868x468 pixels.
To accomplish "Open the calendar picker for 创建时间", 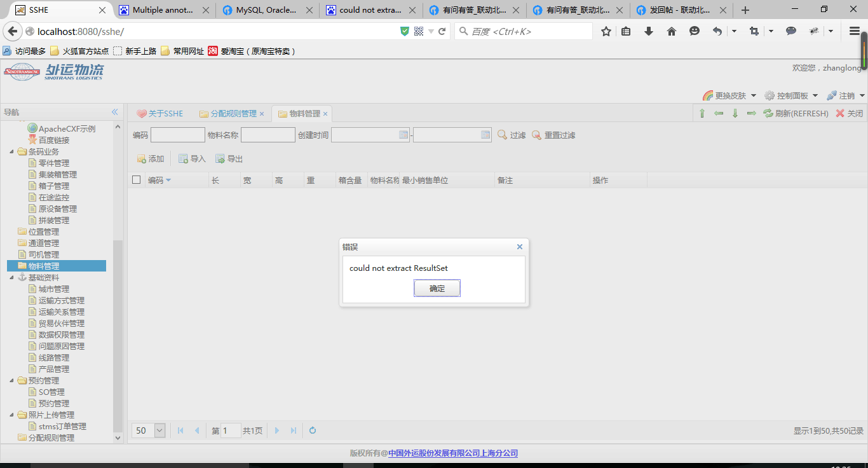I will [x=403, y=134].
